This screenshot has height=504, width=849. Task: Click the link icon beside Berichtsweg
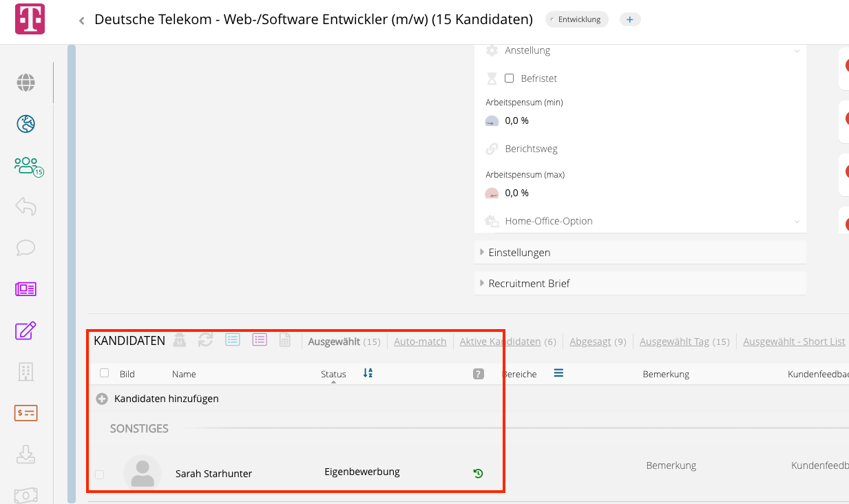(x=492, y=149)
